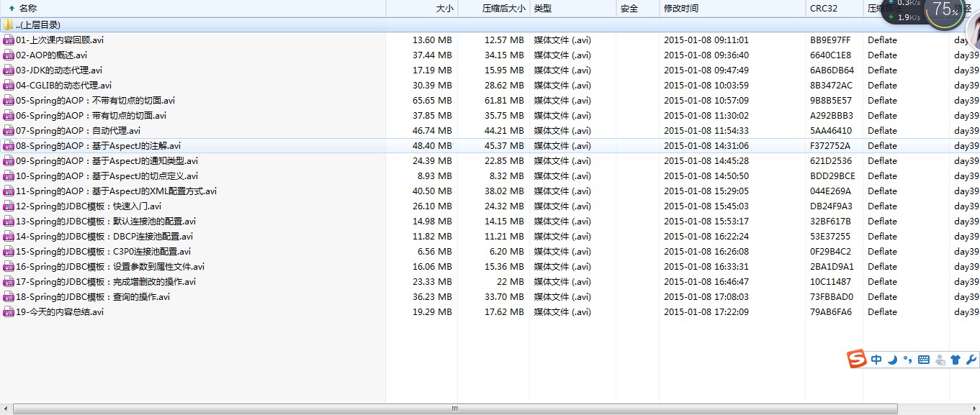Viewport: 980px width, 415px height.
Task: Select the AVI icon for 06-Spring的AOP：带有切点的切面.avi
Action: [9, 116]
